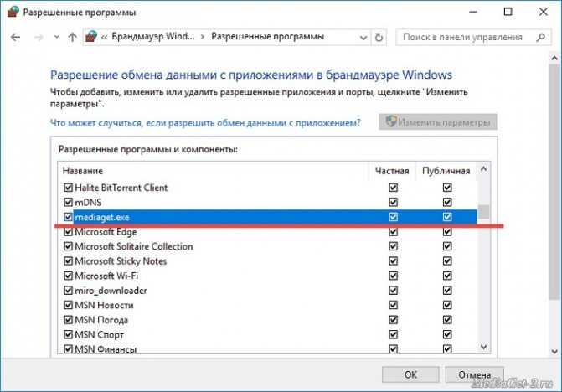Toggle mediaget.exe public network checkbox
The width and height of the screenshot is (562, 392).
tap(447, 217)
